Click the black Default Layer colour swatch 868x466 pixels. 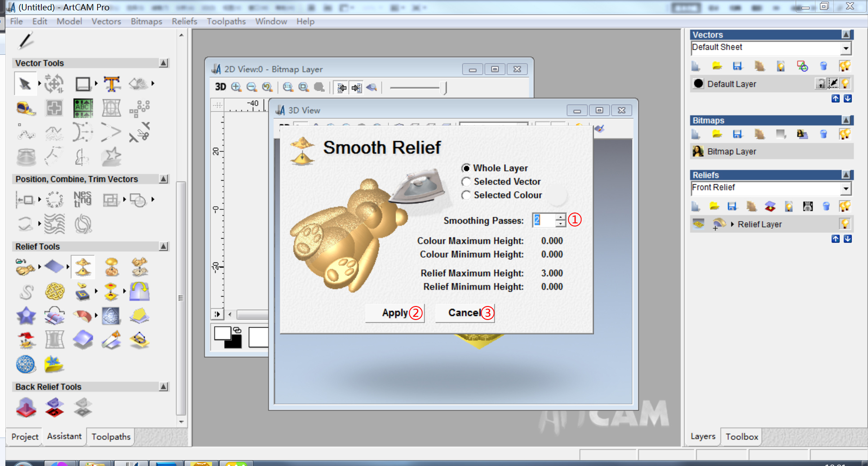[698, 84]
